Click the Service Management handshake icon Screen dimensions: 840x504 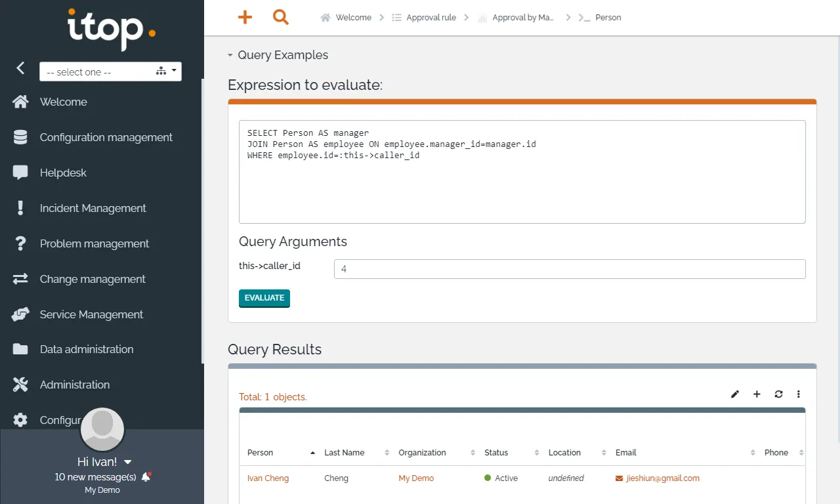coord(20,314)
